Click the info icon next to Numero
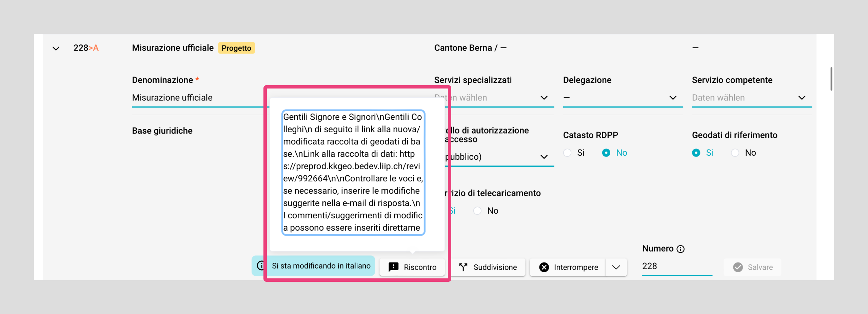Image resolution: width=868 pixels, height=314 pixels. pyautogui.click(x=680, y=249)
